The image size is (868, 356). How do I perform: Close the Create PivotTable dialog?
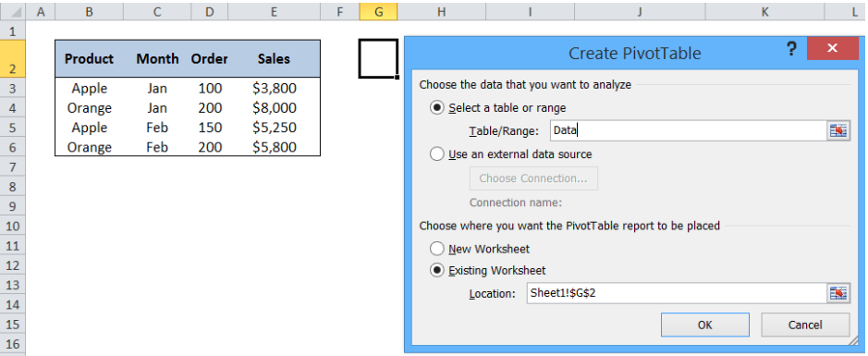click(x=832, y=49)
